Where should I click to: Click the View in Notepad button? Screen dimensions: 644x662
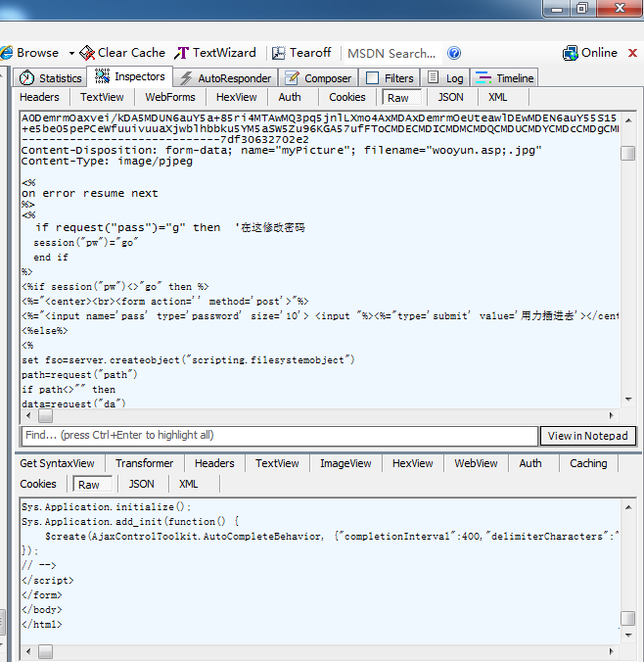(588, 436)
